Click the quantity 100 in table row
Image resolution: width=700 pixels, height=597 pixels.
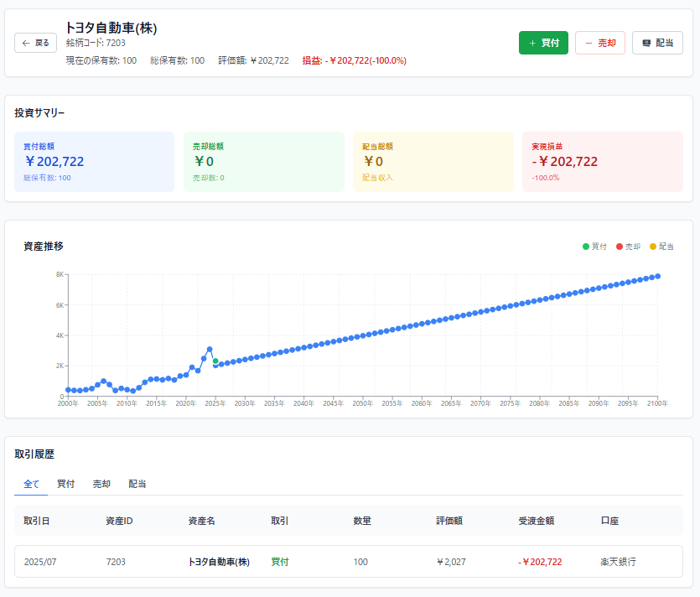pos(360,562)
